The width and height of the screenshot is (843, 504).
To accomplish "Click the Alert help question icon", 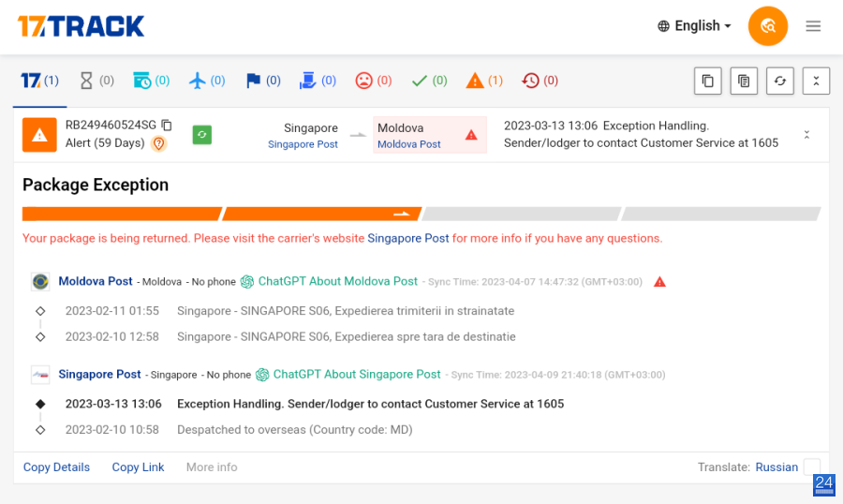I will 158,143.
